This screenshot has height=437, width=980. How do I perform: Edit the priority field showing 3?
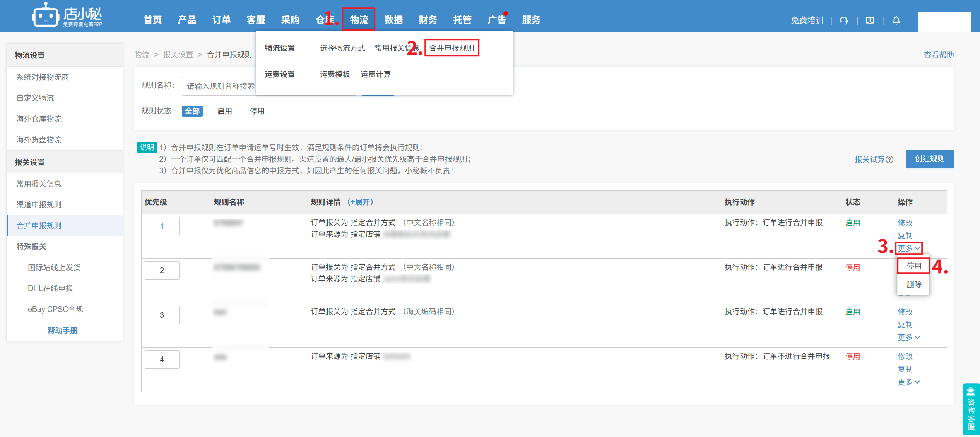[162, 315]
